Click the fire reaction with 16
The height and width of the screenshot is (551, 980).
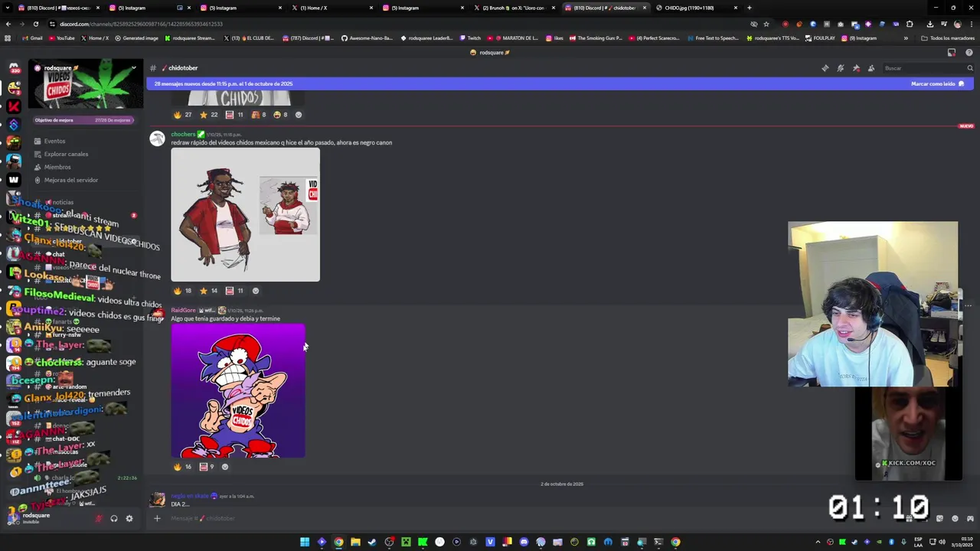pyautogui.click(x=183, y=467)
